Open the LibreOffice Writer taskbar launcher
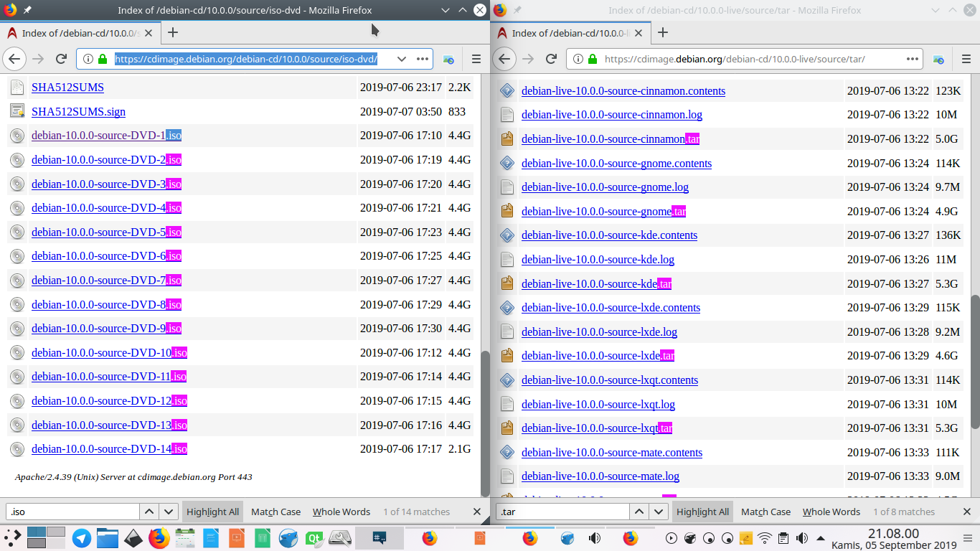This screenshot has height=551, width=980. coord(210,538)
